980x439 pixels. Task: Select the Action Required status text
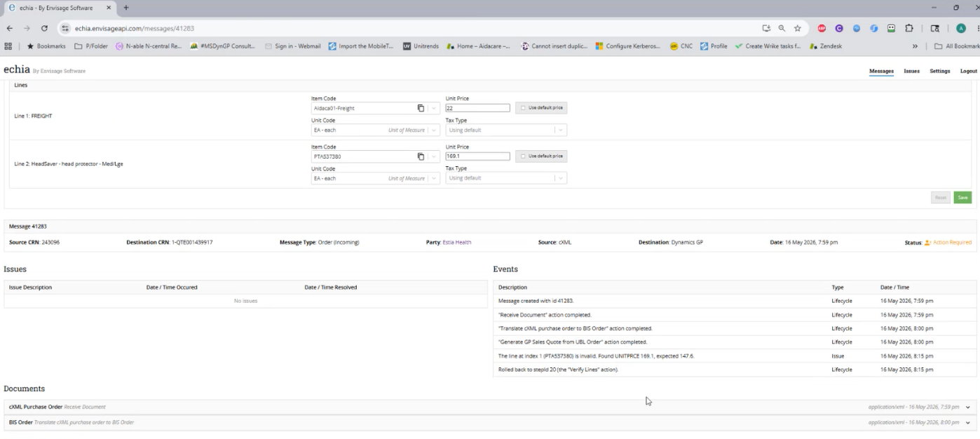(952, 242)
